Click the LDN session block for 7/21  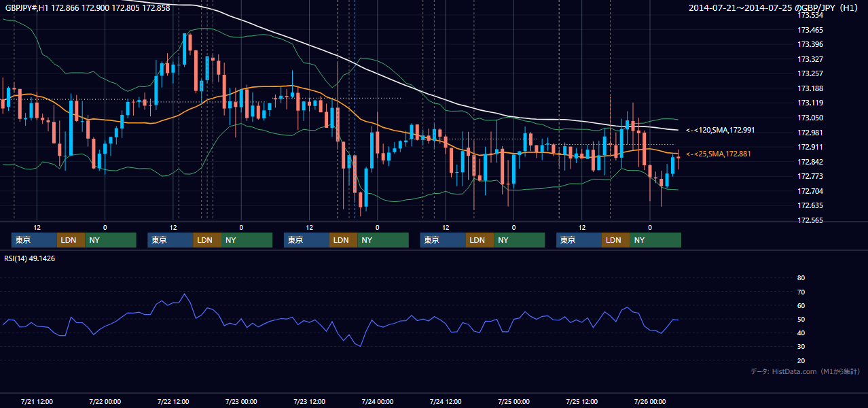[71, 240]
